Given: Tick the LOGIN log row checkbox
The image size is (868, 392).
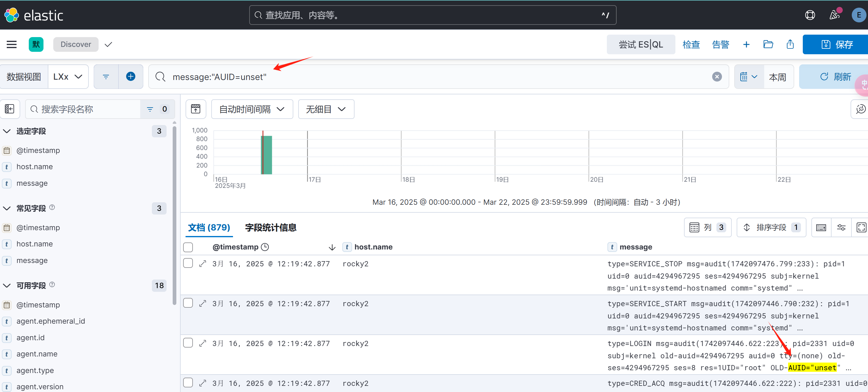Looking at the screenshot, I should coord(188,343).
